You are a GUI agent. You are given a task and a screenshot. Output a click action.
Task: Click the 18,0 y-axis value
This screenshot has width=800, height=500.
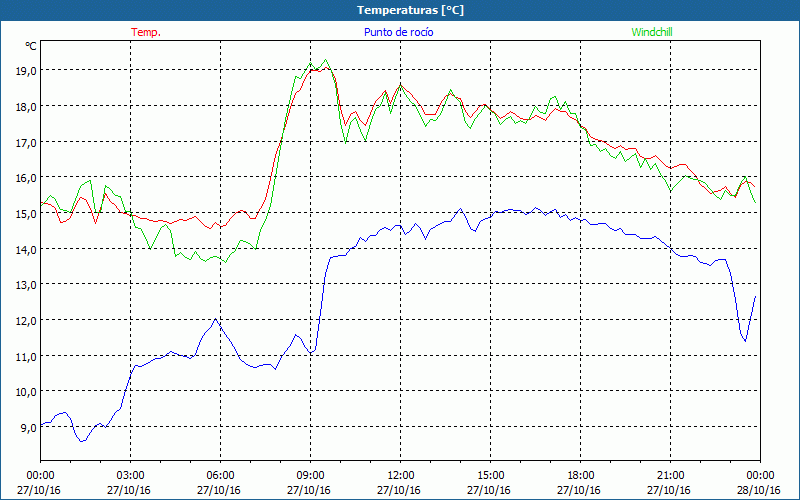(x=27, y=107)
